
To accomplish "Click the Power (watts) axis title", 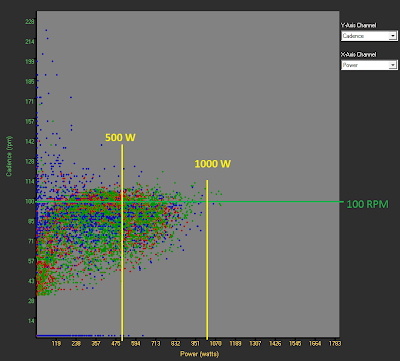I will [x=199, y=354].
